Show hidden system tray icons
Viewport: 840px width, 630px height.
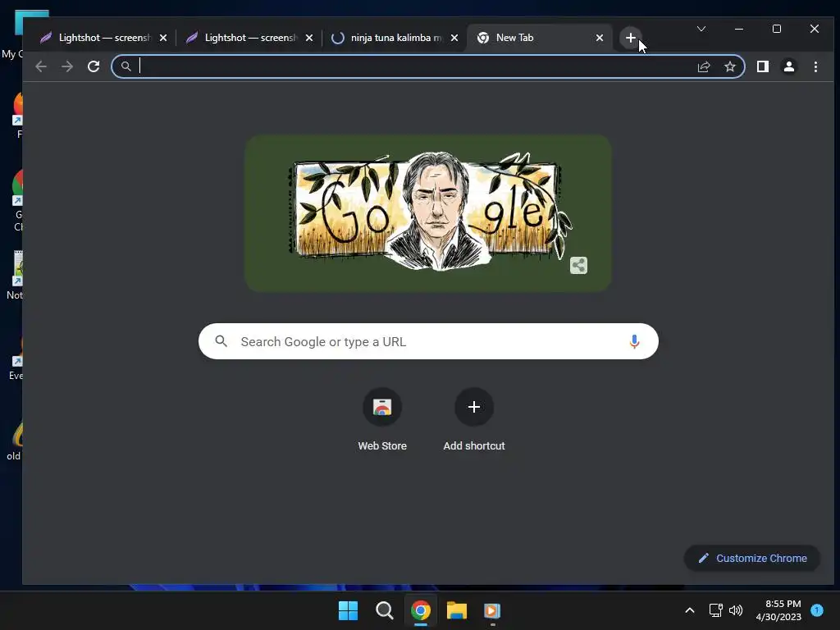690,610
